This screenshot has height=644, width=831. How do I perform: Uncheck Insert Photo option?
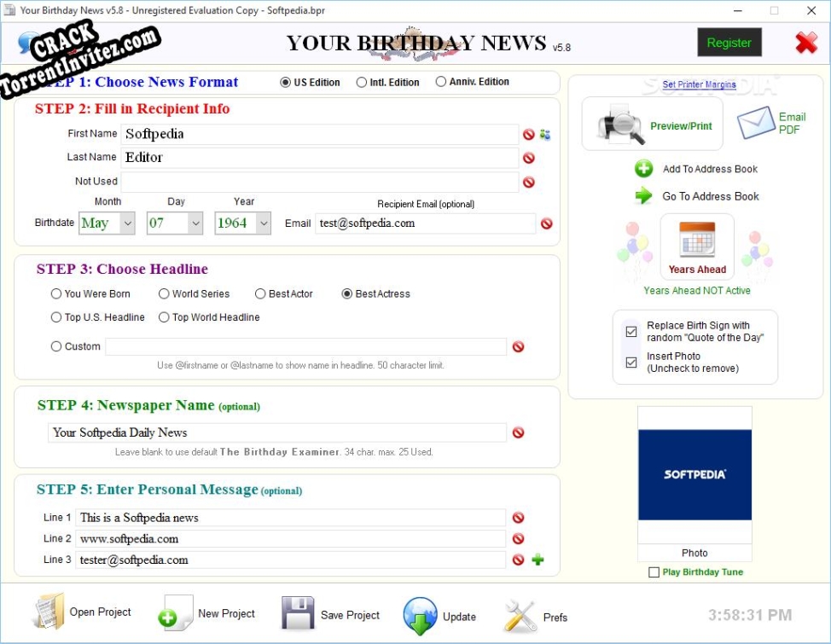630,363
